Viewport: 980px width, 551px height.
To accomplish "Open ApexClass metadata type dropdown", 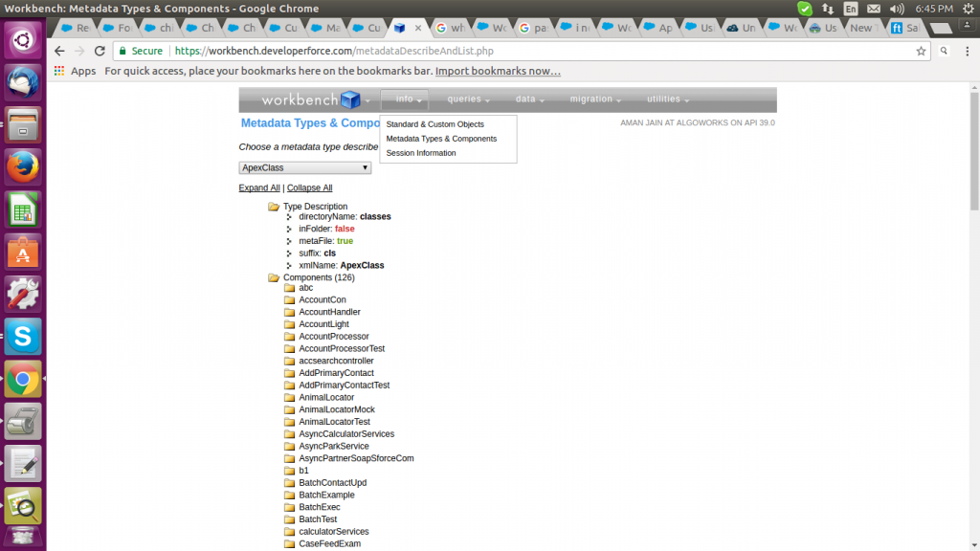I will (x=305, y=167).
